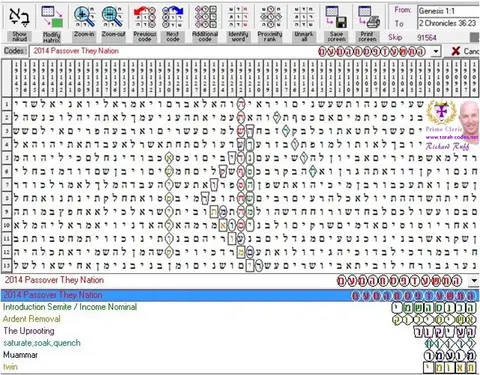Click the Previous code label button

tap(145, 36)
